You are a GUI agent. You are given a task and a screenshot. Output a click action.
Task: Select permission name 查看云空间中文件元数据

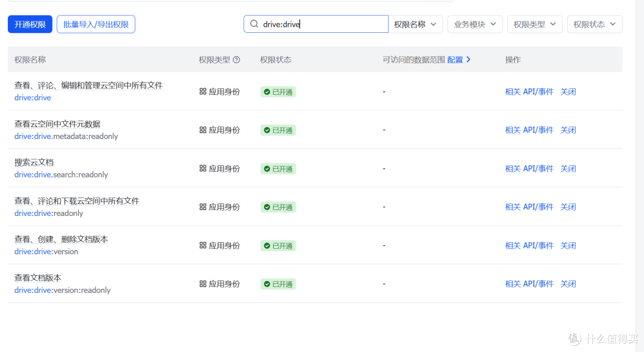(57, 124)
